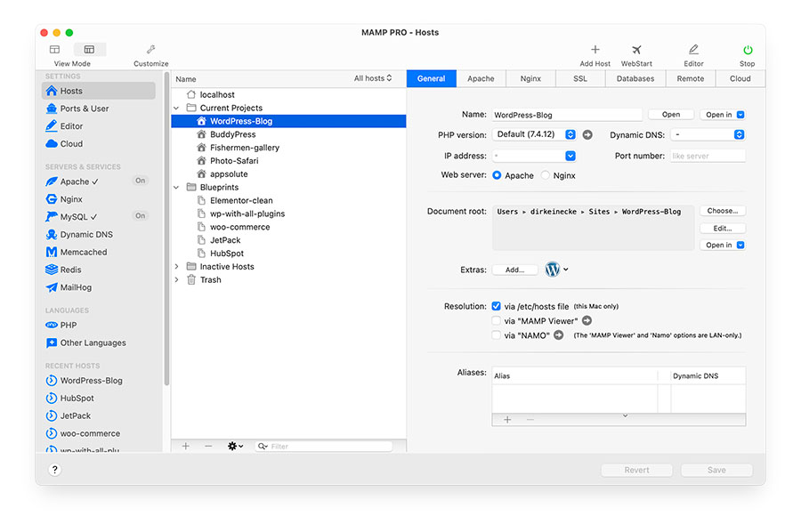Image resolution: width=801 pixels, height=532 pixels.
Task: Open the 'Open in' dropdown under Document root
Action: (x=723, y=245)
